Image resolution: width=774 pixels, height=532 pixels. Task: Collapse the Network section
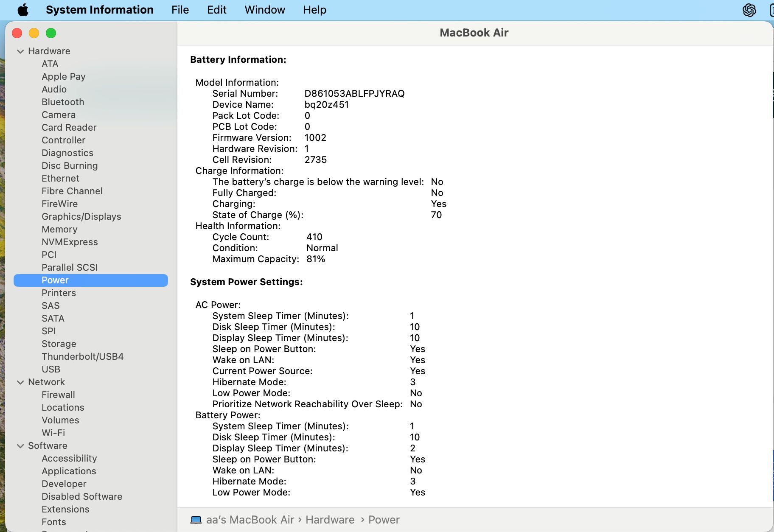(20, 382)
